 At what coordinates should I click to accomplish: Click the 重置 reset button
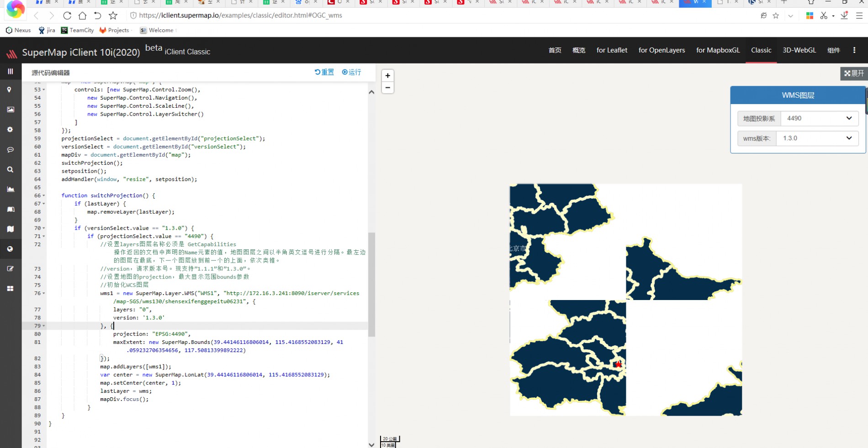point(324,72)
